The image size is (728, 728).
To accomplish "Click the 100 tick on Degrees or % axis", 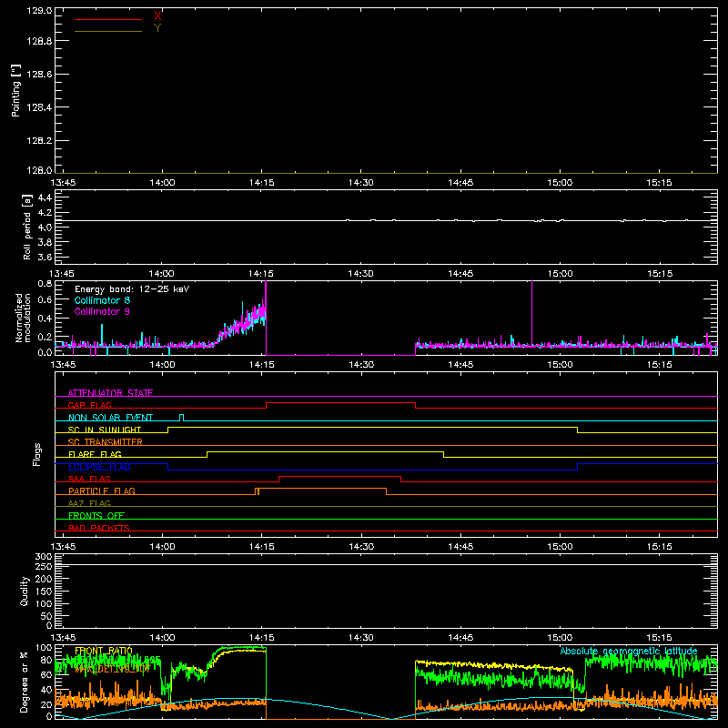I will (x=43, y=648).
